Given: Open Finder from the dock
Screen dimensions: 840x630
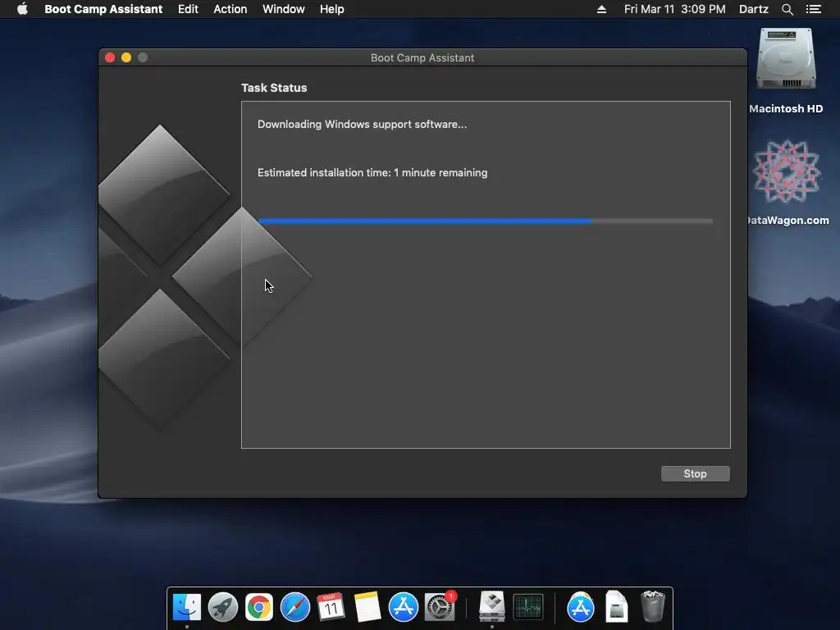Looking at the screenshot, I should (187, 607).
